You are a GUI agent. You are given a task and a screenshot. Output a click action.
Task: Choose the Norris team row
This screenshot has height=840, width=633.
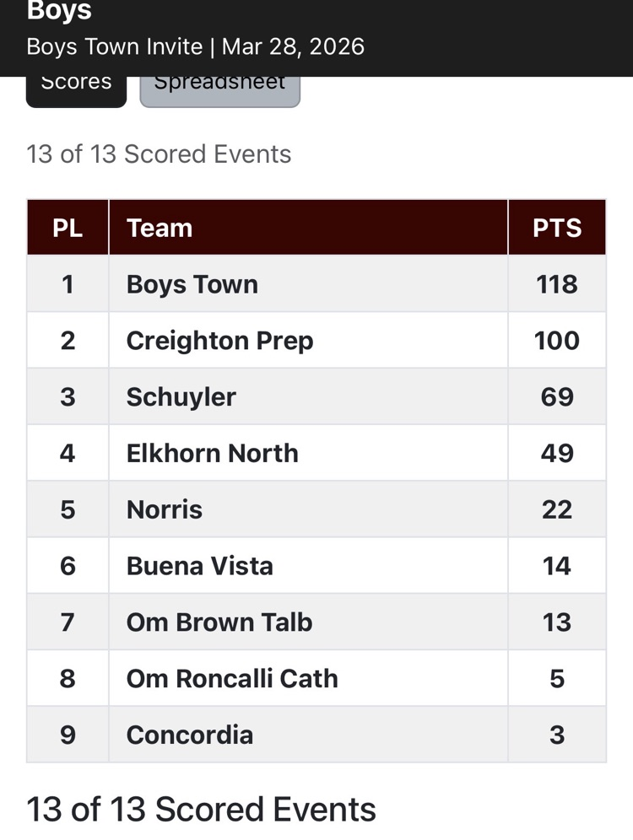coord(165,509)
